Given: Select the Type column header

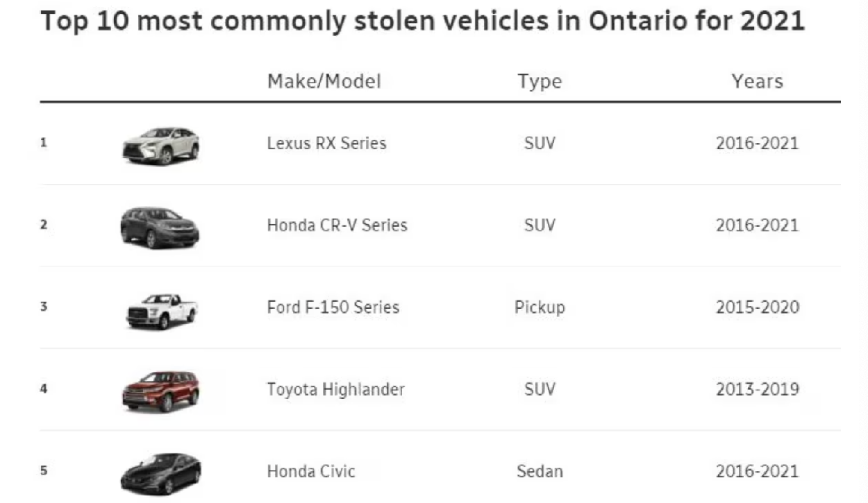Looking at the screenshot, I should pos(540,82).
